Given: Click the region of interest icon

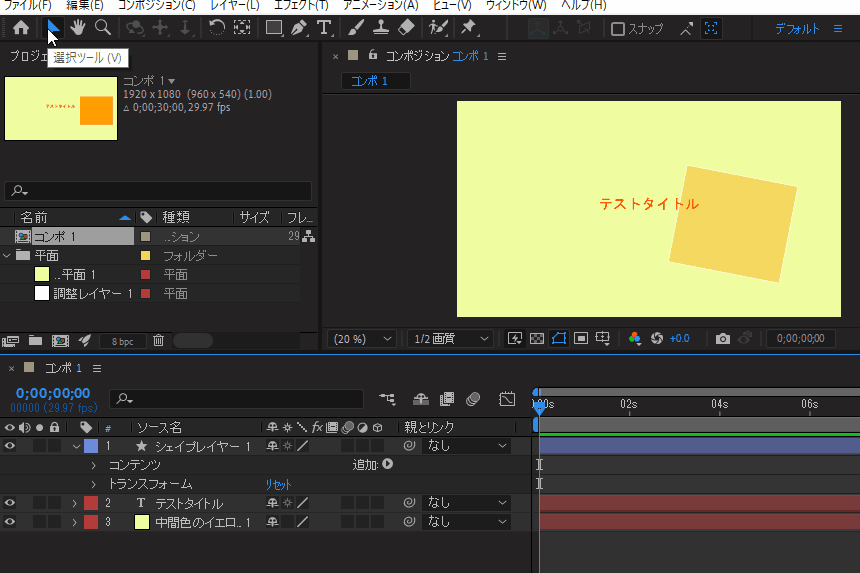Looking at the screenshot, I should click(x=581, y=339).
